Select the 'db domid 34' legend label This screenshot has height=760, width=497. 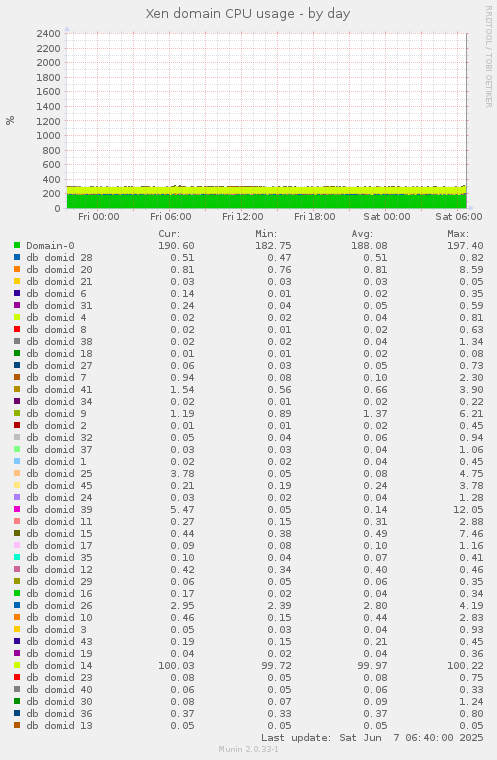click(59, 402)
